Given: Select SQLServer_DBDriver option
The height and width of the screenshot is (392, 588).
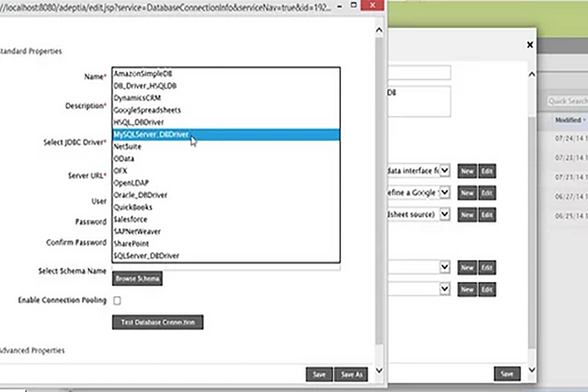Looking at the screenshot, I should (x=146, y=256).
